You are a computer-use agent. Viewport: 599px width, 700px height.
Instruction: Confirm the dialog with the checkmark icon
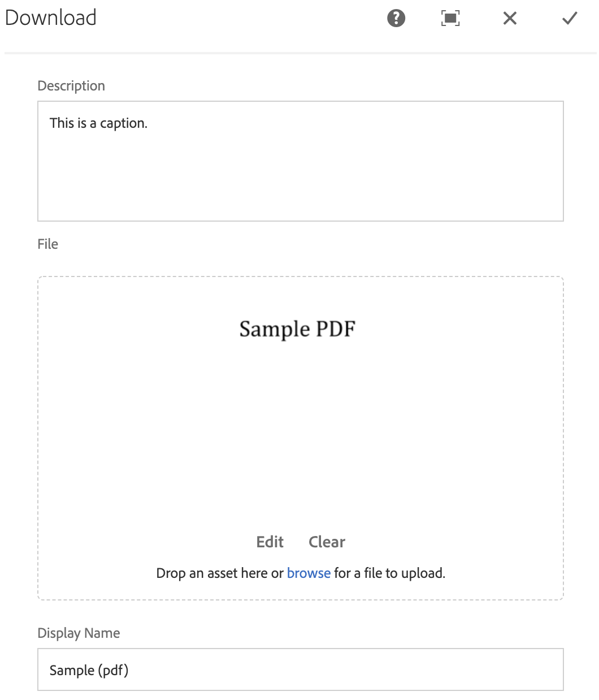coord(570,19)
